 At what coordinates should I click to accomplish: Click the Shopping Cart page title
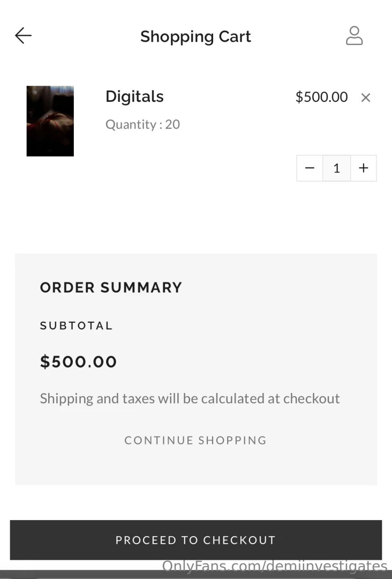point(195,36)
